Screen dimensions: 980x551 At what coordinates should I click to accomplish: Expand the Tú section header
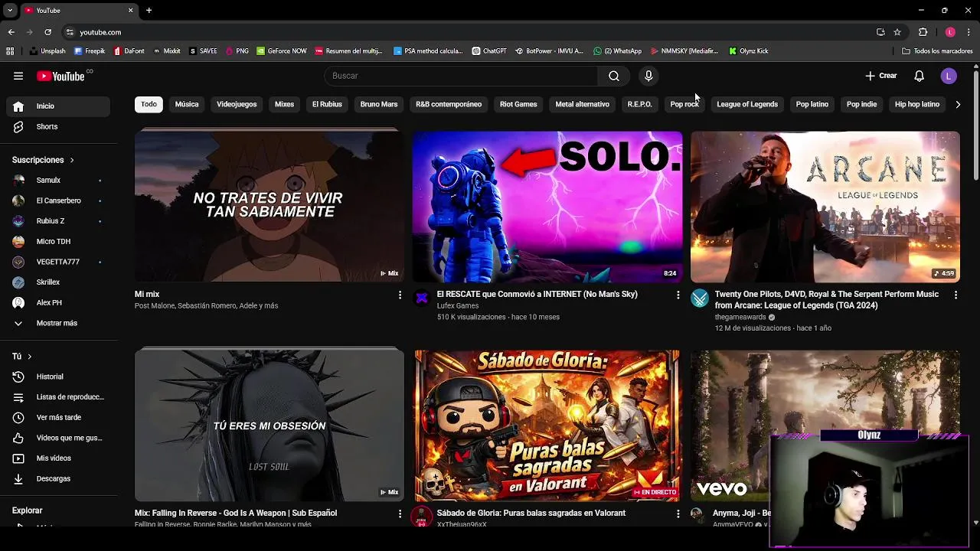pos(21,357)
